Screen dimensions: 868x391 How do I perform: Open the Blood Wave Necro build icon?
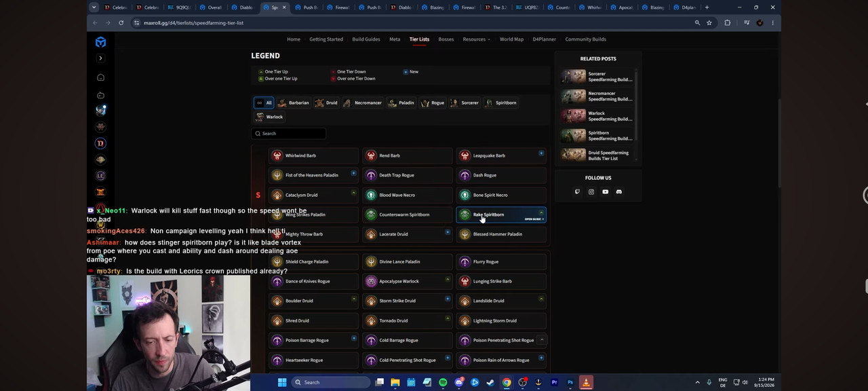371,195
